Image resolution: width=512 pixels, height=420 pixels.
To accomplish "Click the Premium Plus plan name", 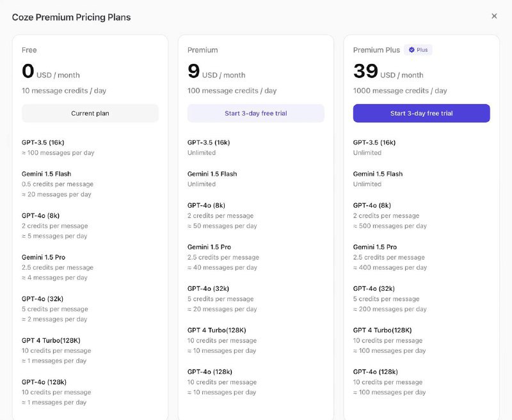I will click(376, 50).
